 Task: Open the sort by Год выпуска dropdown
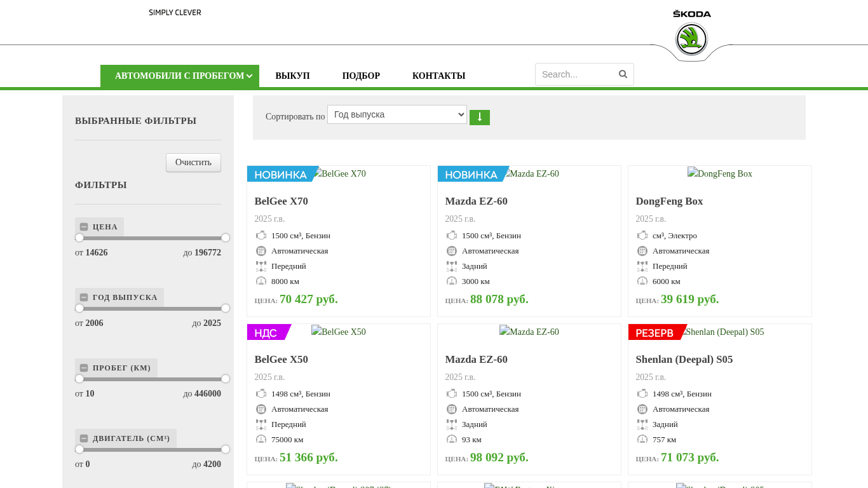(x=397, y=114)
